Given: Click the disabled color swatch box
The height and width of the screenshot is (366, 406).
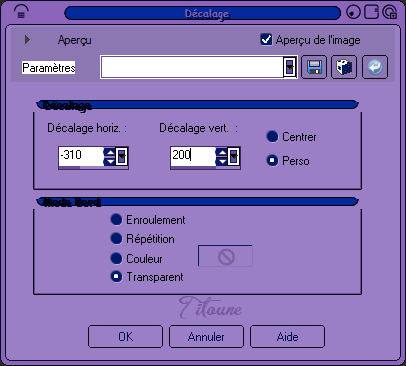Looking at the screenshot, I should click(x=225, y=256).
